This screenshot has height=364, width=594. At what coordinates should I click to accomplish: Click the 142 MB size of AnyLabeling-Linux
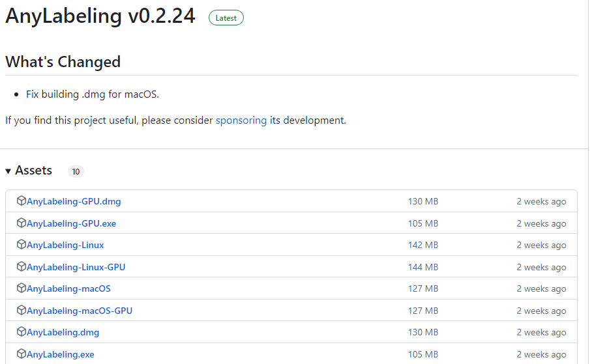[x=423, y=245]
